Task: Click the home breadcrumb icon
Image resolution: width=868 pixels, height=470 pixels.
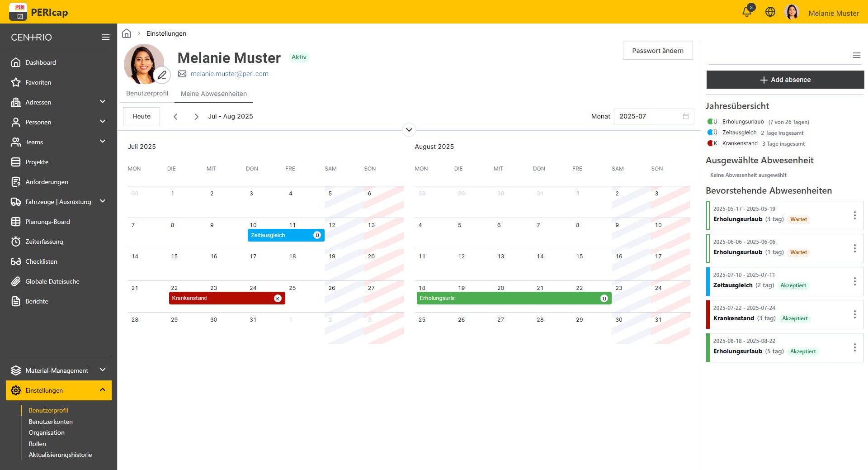Action: 127,33
